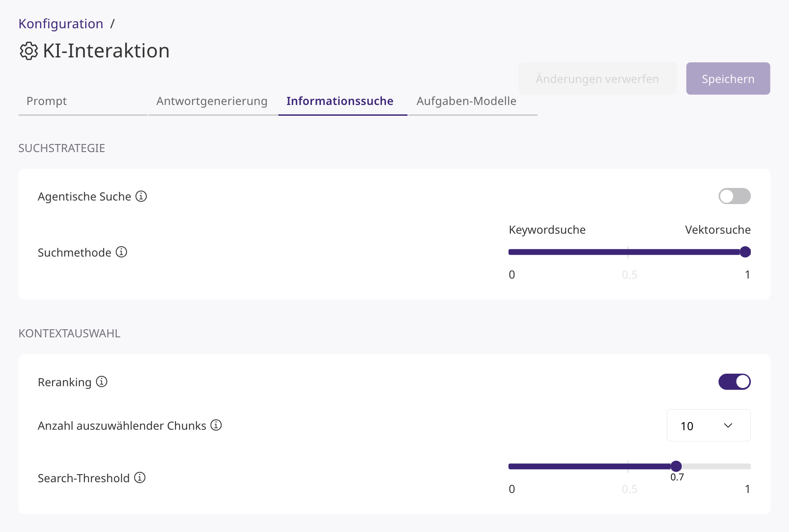Open the chunk count dropdown showing 10

pyautogui.click(x=709, y=425)
